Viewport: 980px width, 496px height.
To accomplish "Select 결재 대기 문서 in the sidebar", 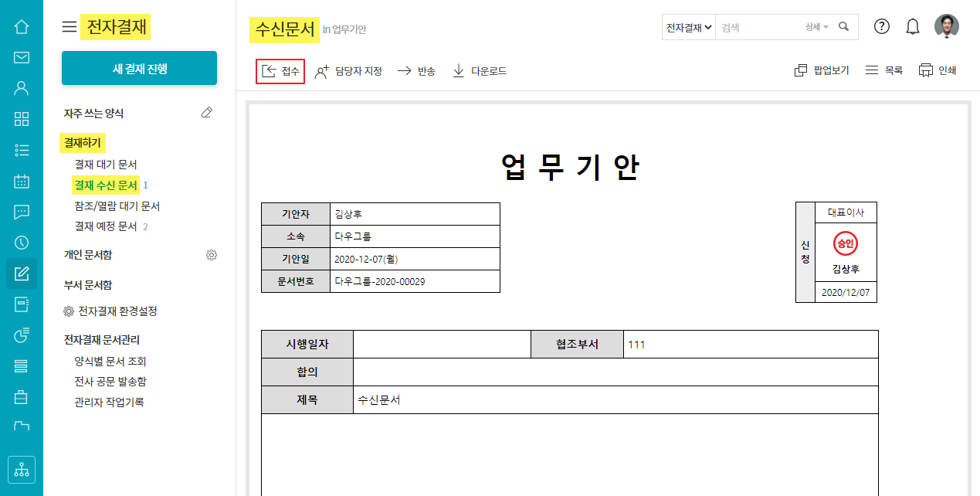I will tap(106, 165).
